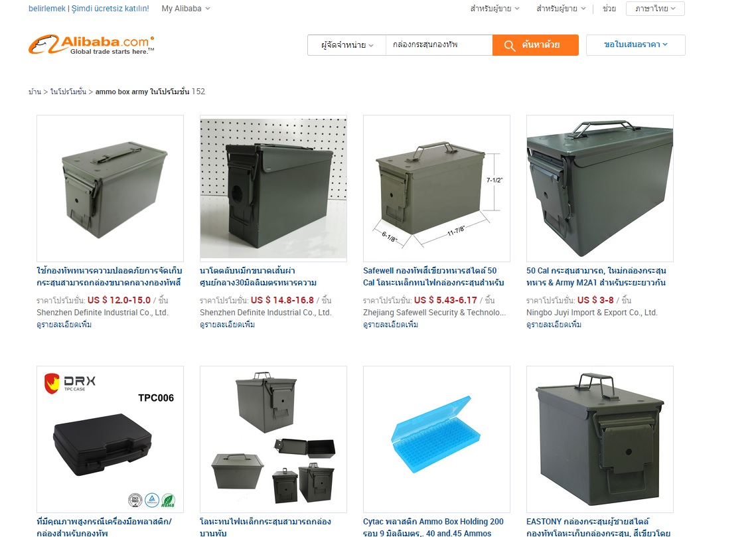This screenshot has width=756, height=537.
Task: Click the orange magnifier search icon
Action: pyautogui.click(x=509, y=45)
